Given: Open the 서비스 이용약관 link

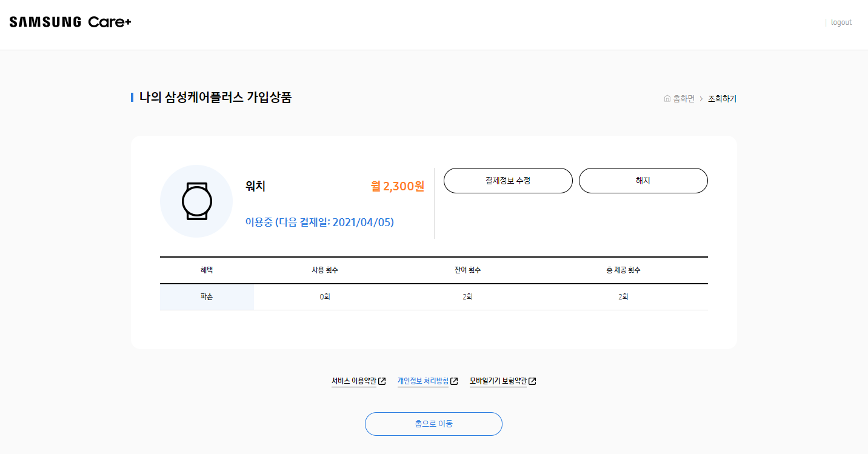Looking at the screenshot, I should [x=354, y=381].
